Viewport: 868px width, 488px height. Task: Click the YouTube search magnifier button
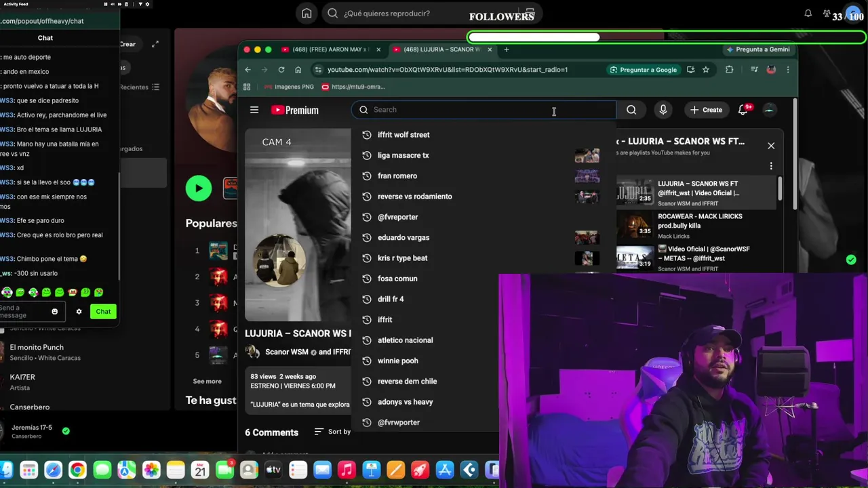631,110
